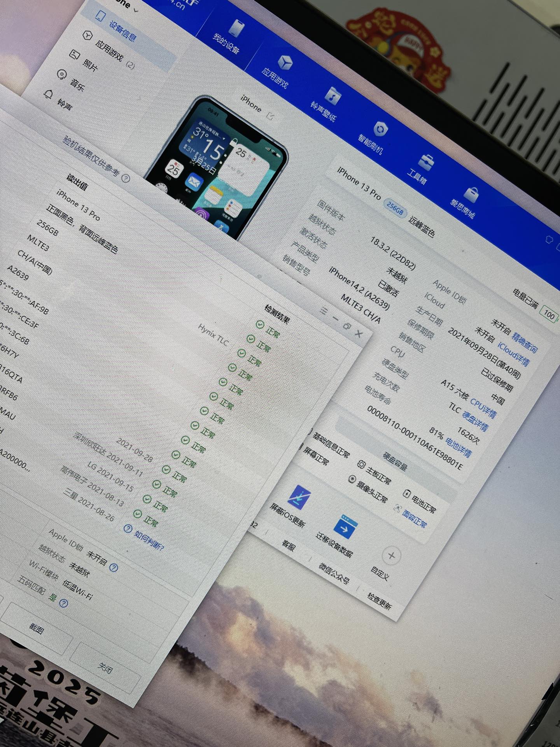560x747 pixels.
Task: Click the 迁移设备数据 icon
Action: (x=345, y=527)
